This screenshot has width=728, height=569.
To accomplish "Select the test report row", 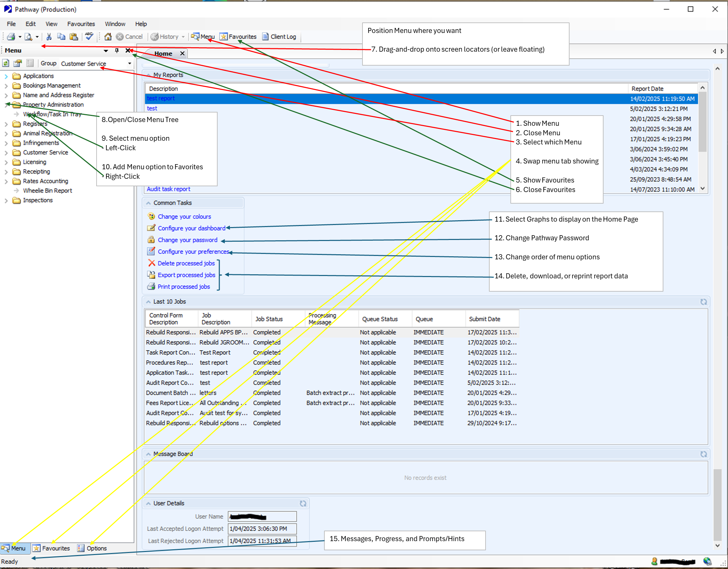I will coord(161,99).
